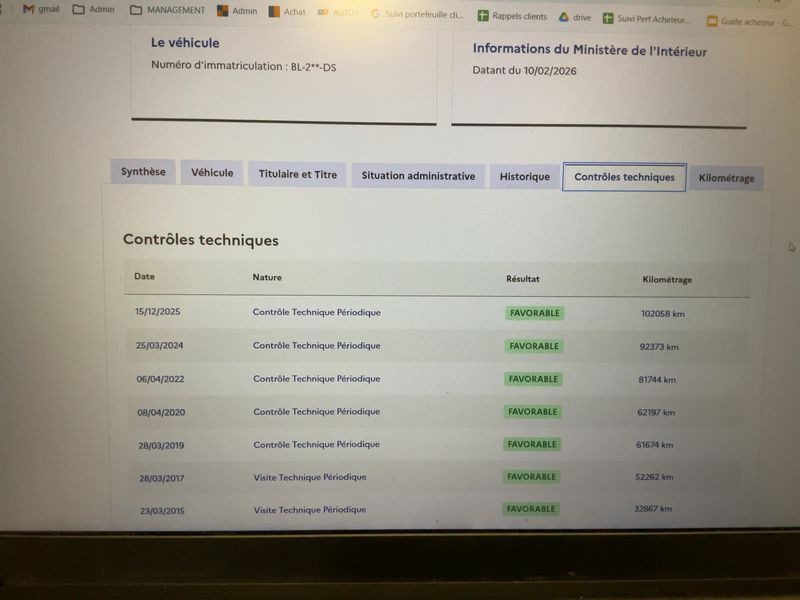Open the gmail bookmark
The image size is (800, 600).
tap(41, 9)
